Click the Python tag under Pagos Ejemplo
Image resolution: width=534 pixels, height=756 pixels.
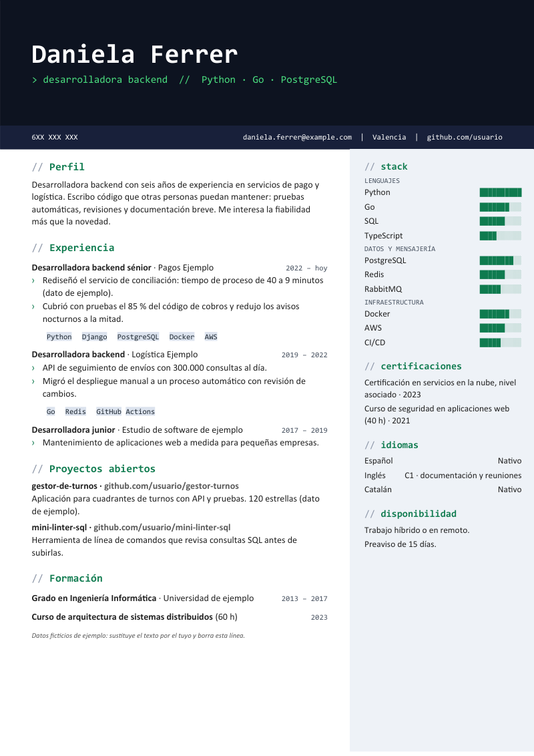[59, 337]
